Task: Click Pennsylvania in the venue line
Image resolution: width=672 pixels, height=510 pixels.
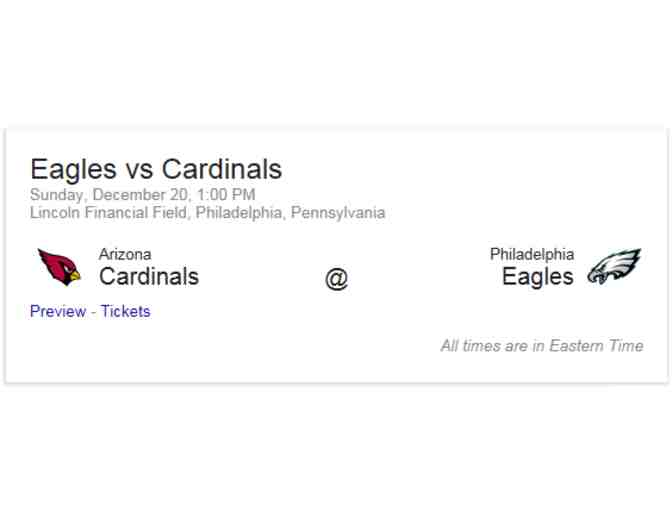Action: (x=337, y=212)
